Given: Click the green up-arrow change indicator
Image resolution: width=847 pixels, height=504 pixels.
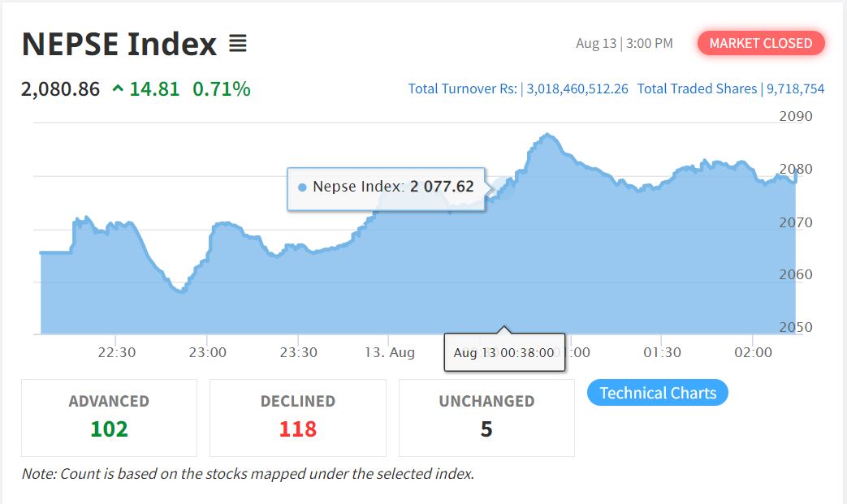Looking at the screenshot, I should 118,88.
